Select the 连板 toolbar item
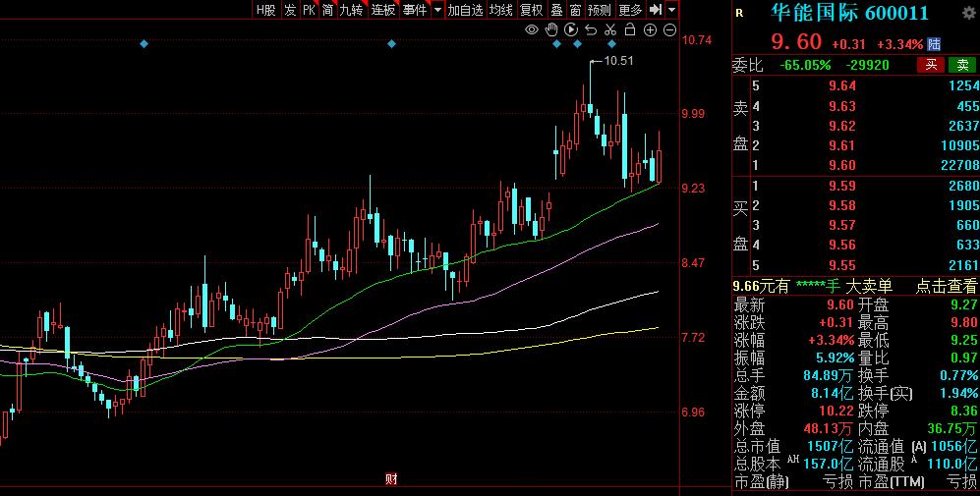980x496 pixels. click(382, 10)
